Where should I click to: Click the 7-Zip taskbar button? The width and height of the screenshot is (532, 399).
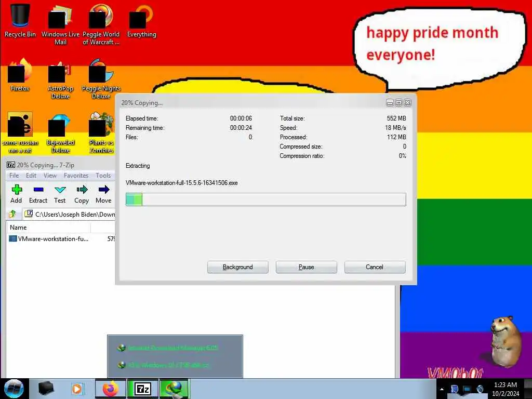pos(143,389)
